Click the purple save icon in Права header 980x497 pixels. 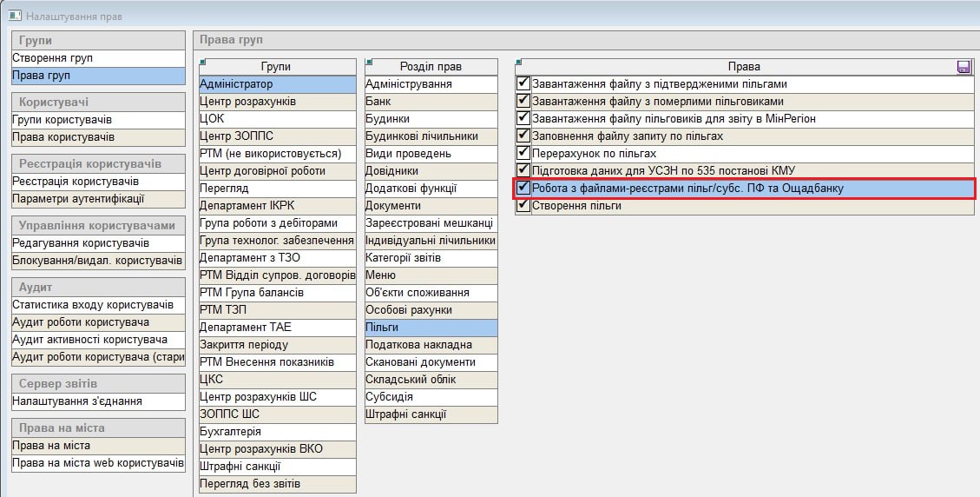pos(964,67)
